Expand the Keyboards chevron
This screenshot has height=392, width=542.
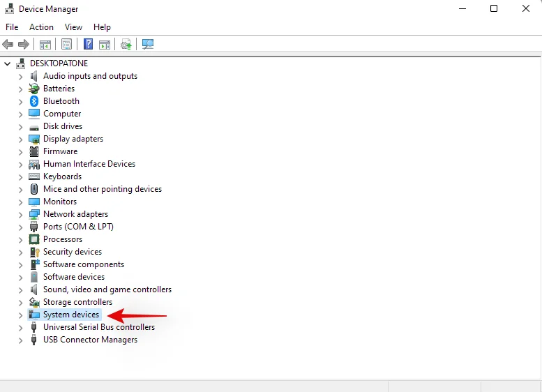20,177
